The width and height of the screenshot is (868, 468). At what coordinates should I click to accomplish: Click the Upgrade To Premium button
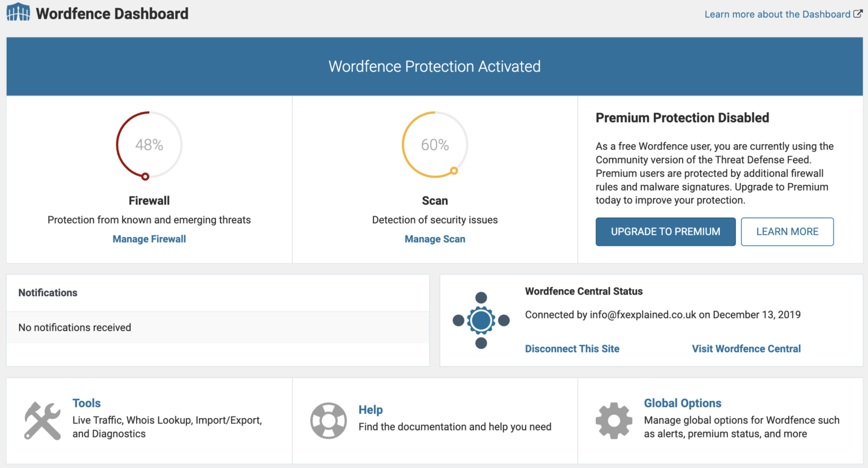tap(665, 231)
